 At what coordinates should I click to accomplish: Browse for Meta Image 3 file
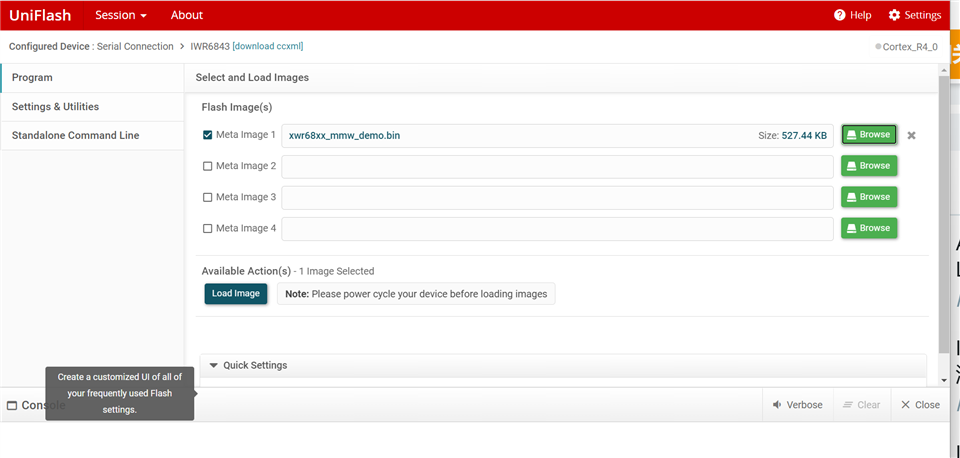click(x=869, y=197)
